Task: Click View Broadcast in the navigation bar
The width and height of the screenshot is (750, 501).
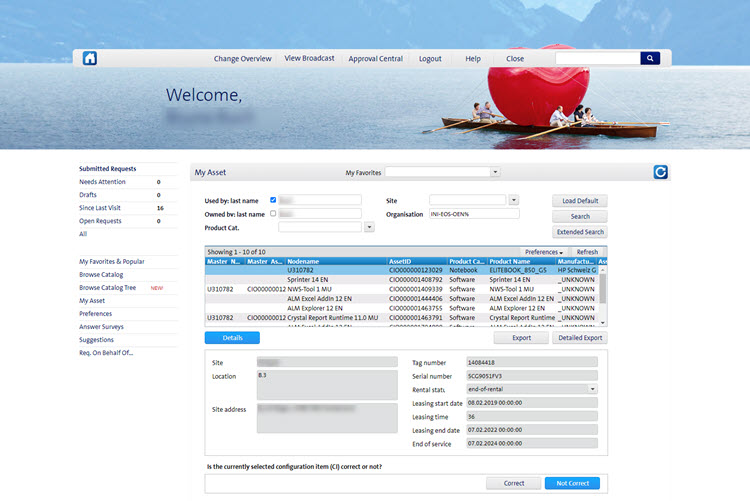Action: 309,59
